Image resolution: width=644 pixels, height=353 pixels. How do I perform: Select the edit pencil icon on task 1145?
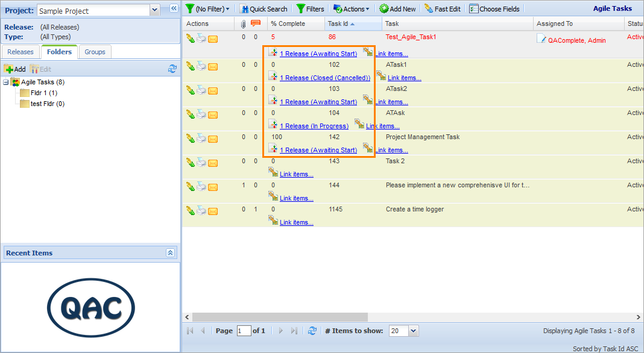click(x=189, y=211)
